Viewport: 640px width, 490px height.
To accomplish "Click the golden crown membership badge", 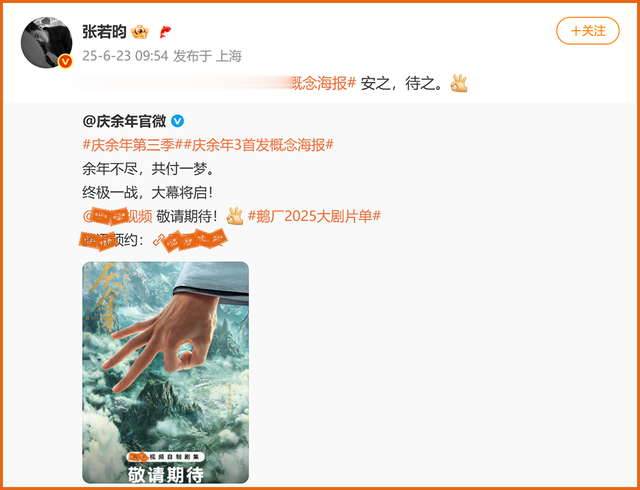I will click(x=140, y=32).
